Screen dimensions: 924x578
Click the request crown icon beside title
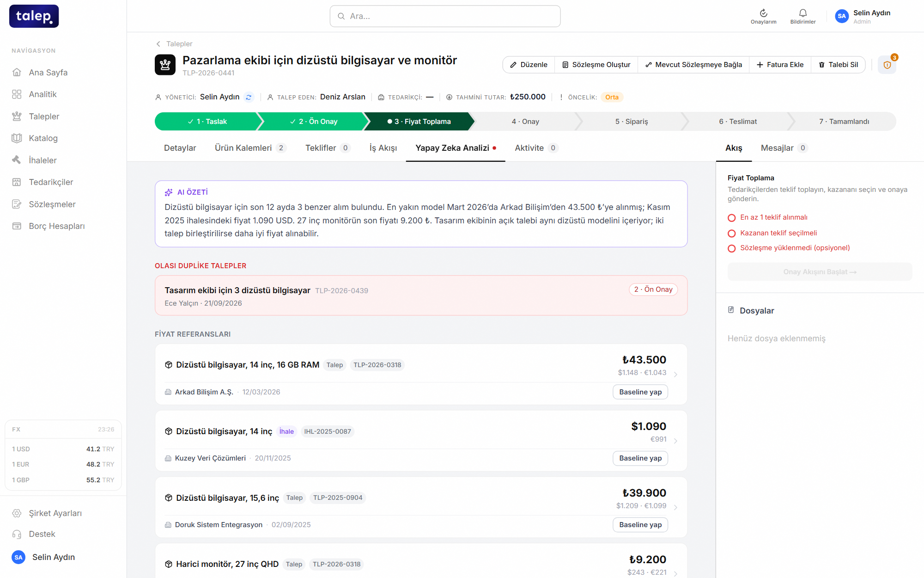(x=165, y=65)
